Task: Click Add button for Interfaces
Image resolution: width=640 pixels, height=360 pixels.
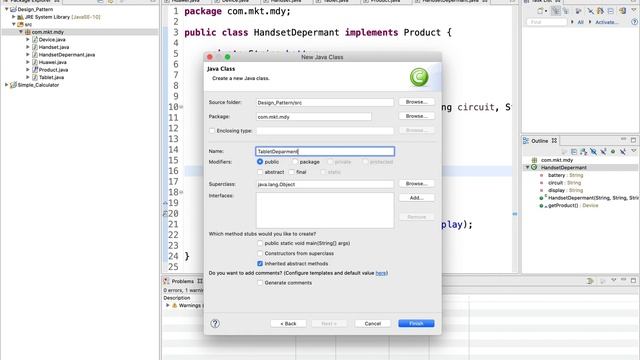Action: pos(416,198)
